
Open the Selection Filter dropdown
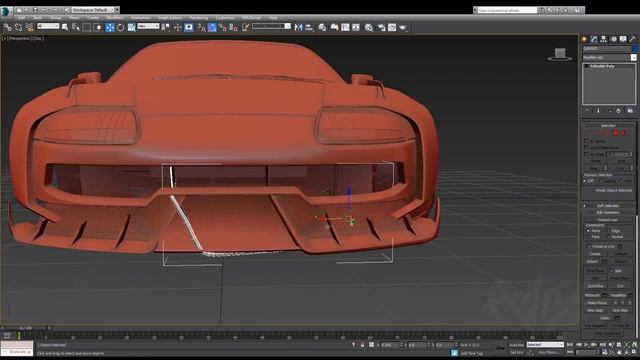(48, 26)
